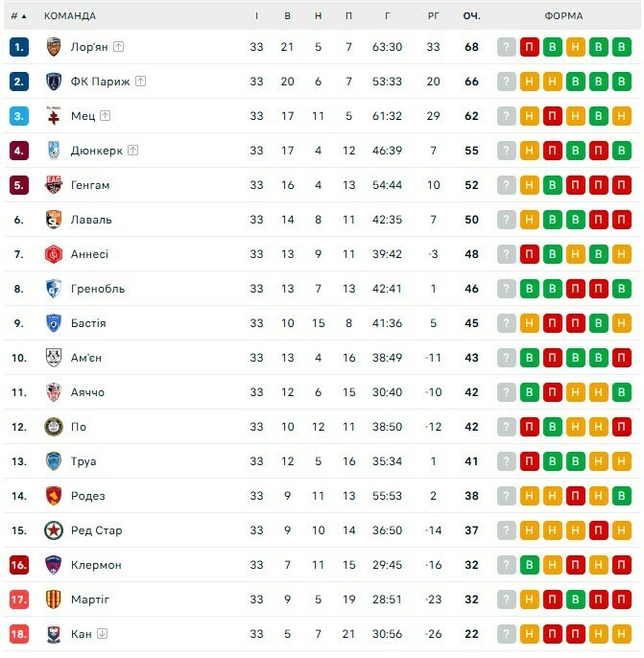Click the red П loss badge in Лор'ян's form

(529, 47)
